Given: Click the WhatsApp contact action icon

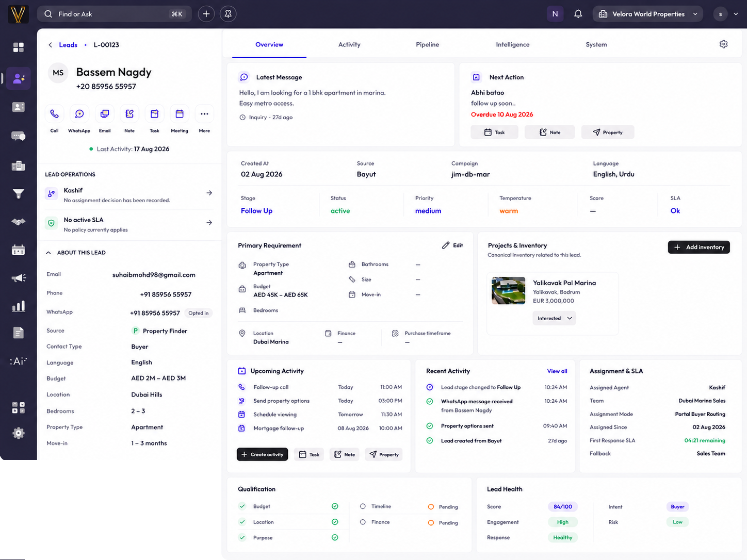Looking at the screenshot, I should 79,114.
